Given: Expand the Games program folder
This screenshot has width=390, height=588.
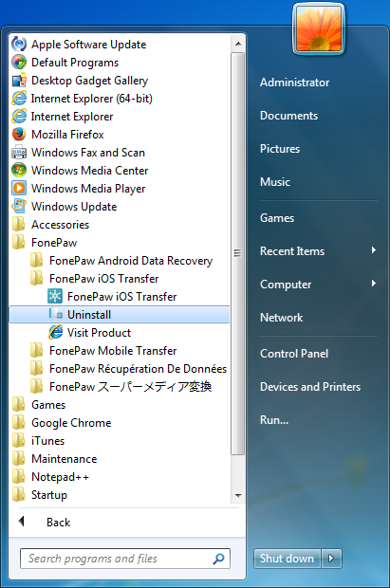Looking at the screenshot, I should coord(39,405).
